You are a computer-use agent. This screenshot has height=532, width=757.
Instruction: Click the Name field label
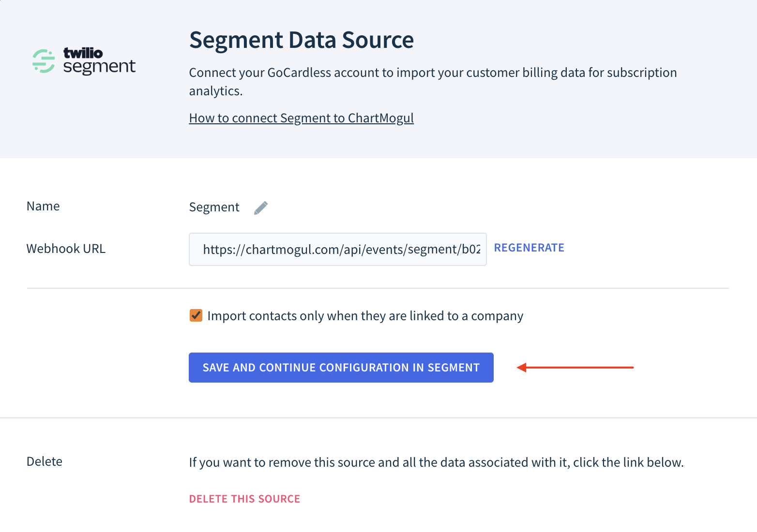click(43, 206)
